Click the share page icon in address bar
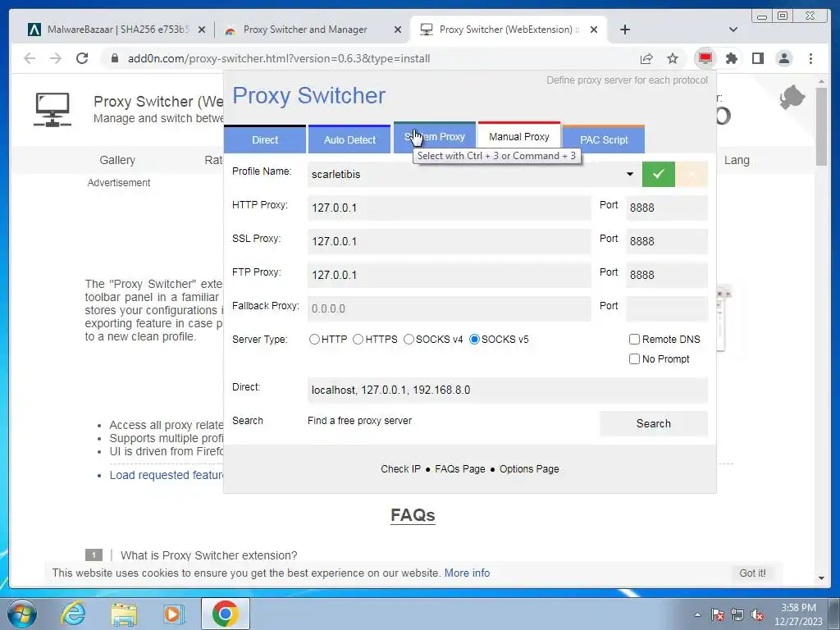Viewport: 840px width, 630px height. [x=646, y=58]
